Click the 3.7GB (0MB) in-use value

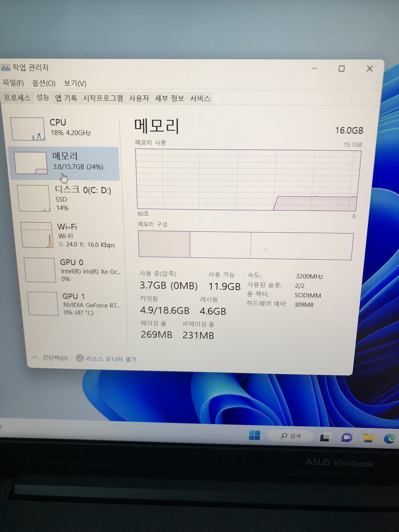(168, 285)
